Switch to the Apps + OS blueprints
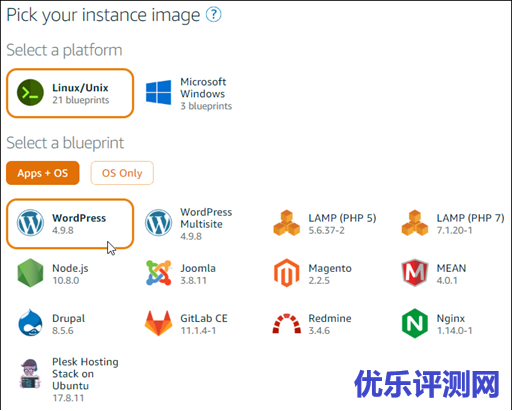This screenshot has height=411, width=513. pyautogui.click(x=43, y=173)
